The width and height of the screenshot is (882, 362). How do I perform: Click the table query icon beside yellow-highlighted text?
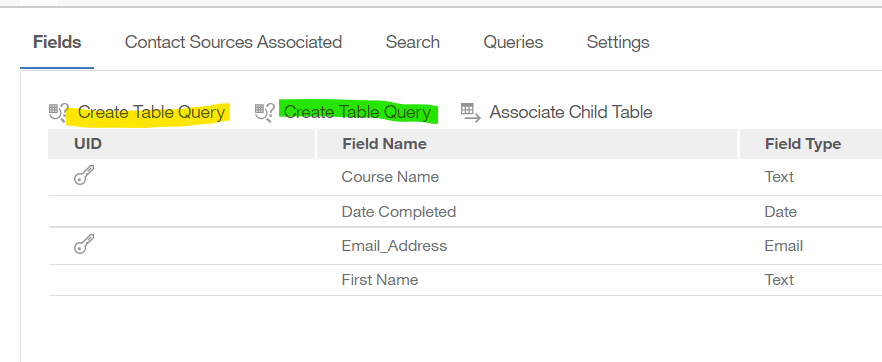pos(58,112)
